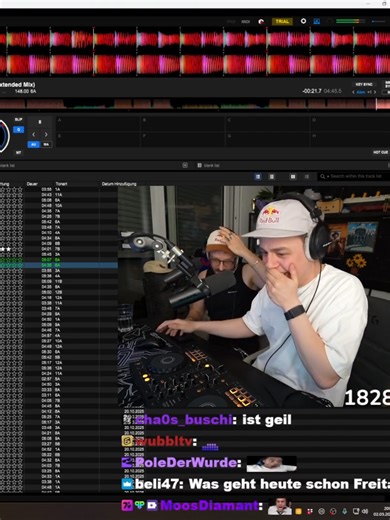Click the green audio level meter
The image size is (390, 520).
click(x=350, y=21)
